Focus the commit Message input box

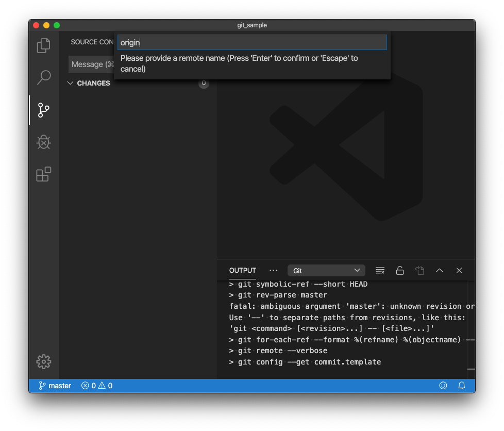92,64
